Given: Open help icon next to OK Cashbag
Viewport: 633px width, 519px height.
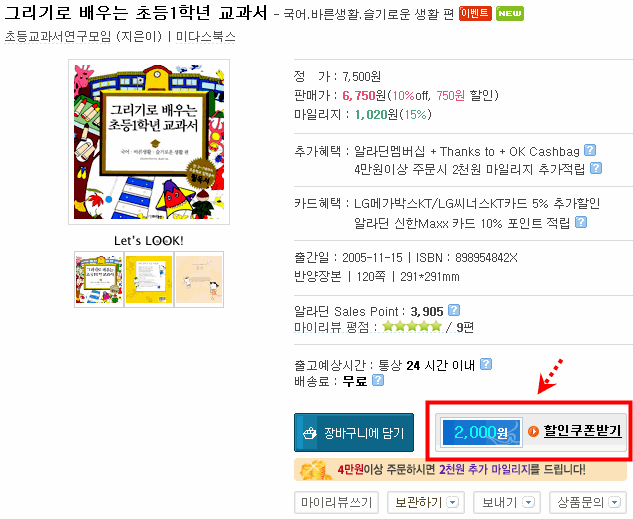Looking at the screenshot, I should (590, 150).
